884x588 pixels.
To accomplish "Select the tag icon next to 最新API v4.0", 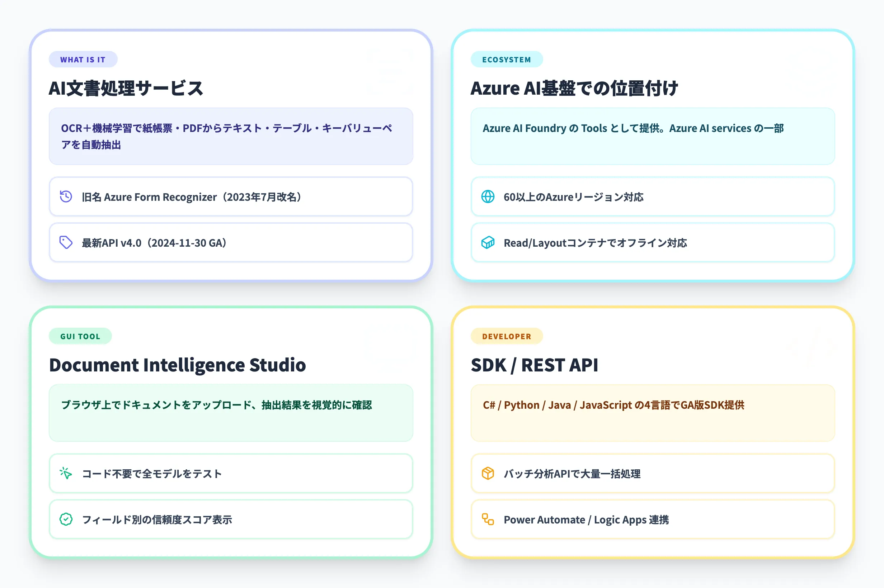I will pos(66,243).
